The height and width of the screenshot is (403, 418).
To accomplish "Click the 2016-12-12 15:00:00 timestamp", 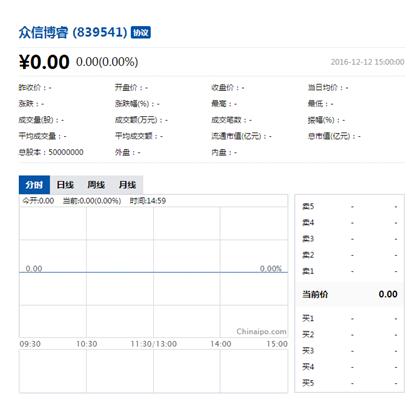I will [x=367, y=62].
